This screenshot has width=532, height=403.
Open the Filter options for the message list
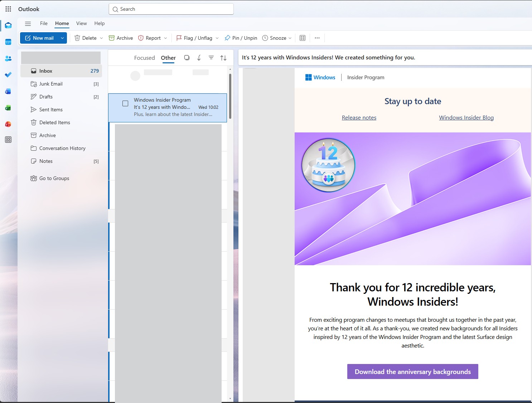[211, 58]
